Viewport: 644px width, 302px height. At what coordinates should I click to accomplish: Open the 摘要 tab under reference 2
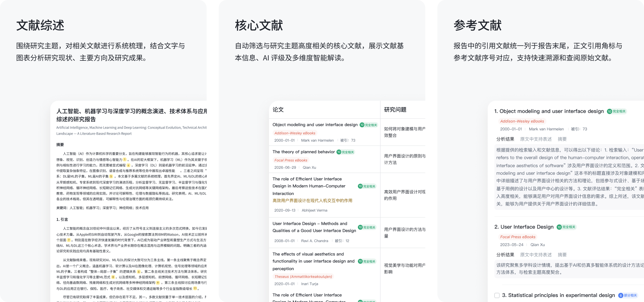pos(562,255)
